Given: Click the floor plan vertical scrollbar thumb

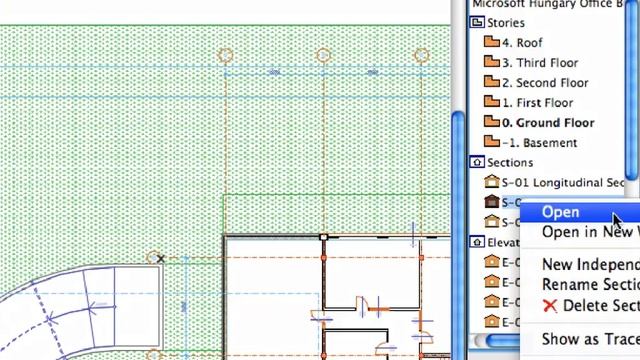Looking at the screenshot, I should (458, 235).
